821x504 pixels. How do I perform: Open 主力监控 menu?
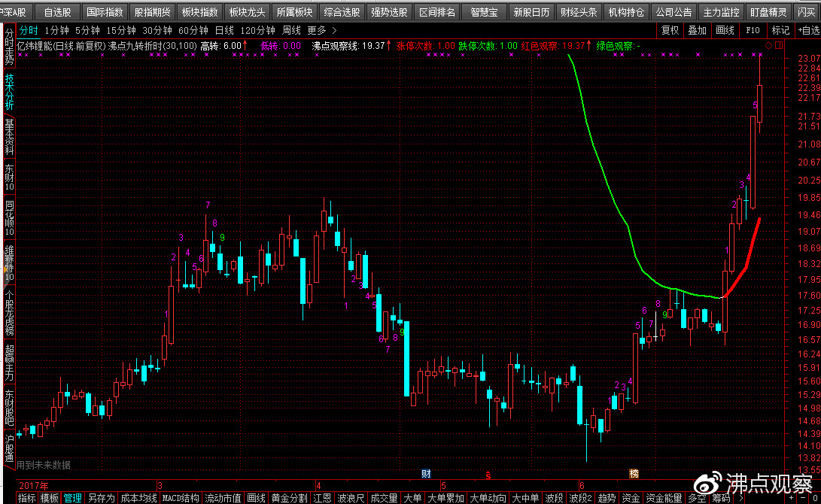coord(721,11)
